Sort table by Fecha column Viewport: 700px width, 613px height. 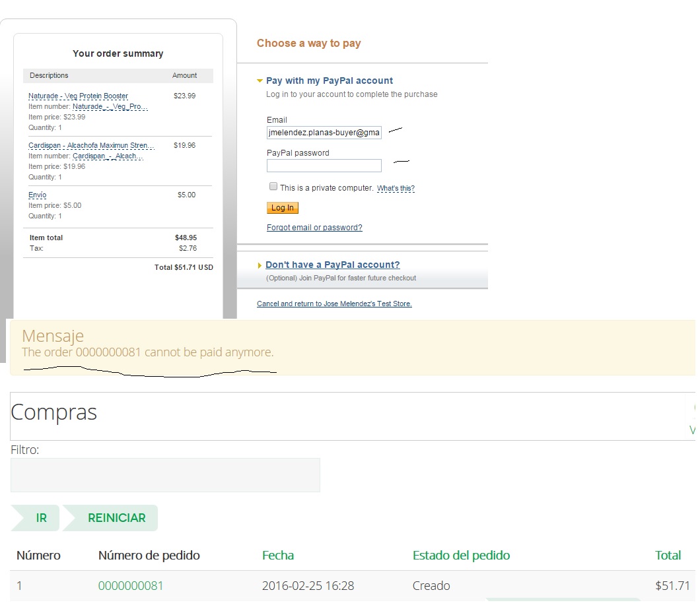tap(278, 556)
